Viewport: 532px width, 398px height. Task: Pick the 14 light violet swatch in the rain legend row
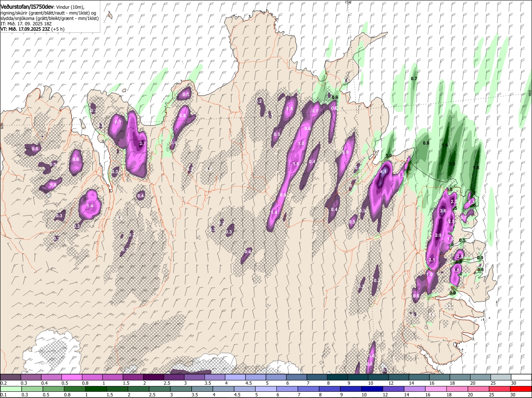click(415, 389)
